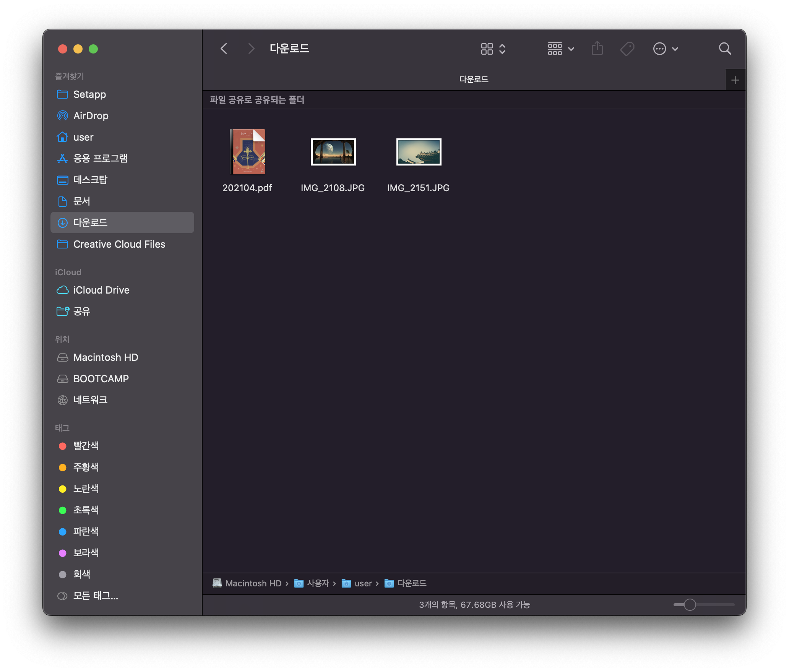Image resolution: width=789 pixels, height=672 pixels.
Task: Open AirDrop in the sidebar
Action: click(x=91, y=116)
